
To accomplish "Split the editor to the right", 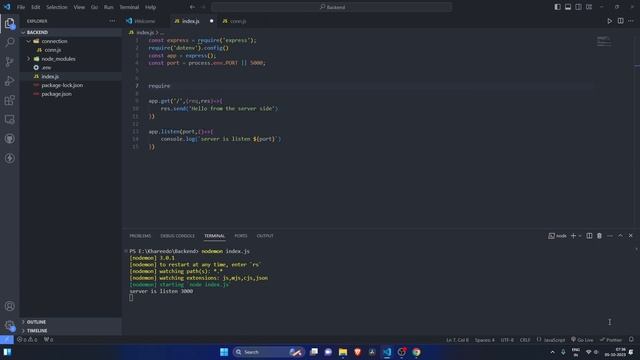I will [x=620, y=21].
